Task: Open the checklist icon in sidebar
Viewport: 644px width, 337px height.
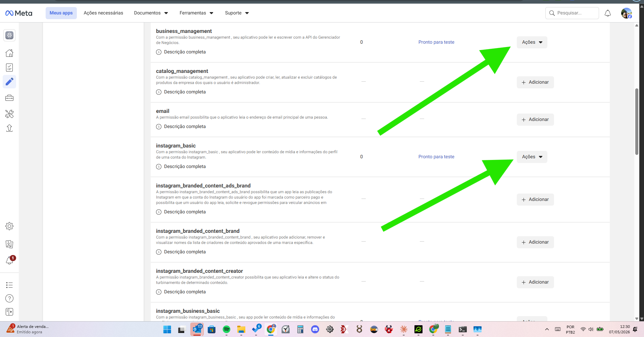Action: point(9,68)
